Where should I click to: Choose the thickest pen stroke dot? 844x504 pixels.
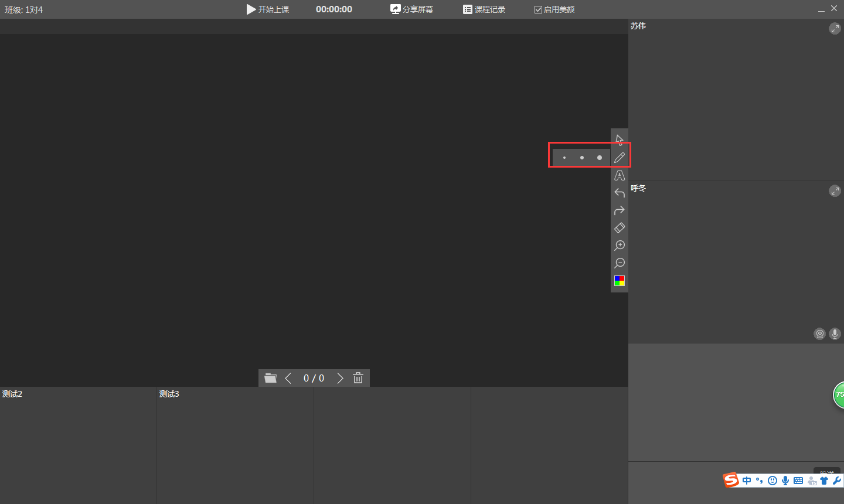(x=599, y=158)
